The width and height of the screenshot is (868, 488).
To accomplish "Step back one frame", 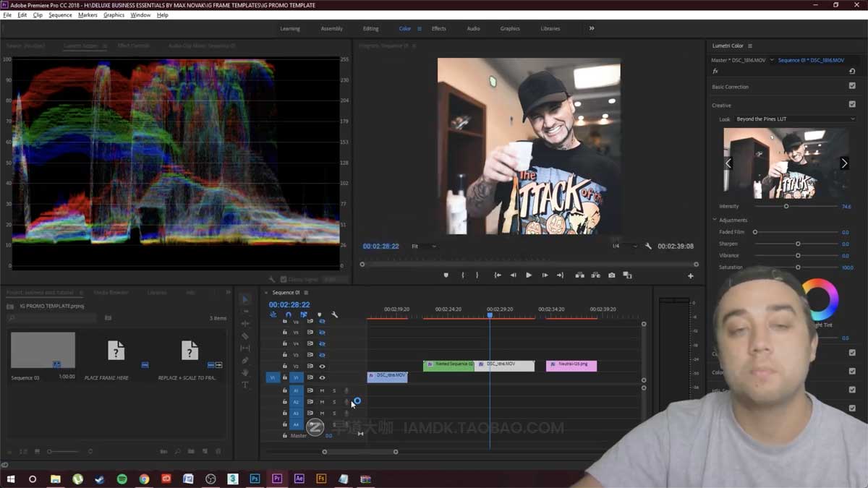I will [513, 275].
